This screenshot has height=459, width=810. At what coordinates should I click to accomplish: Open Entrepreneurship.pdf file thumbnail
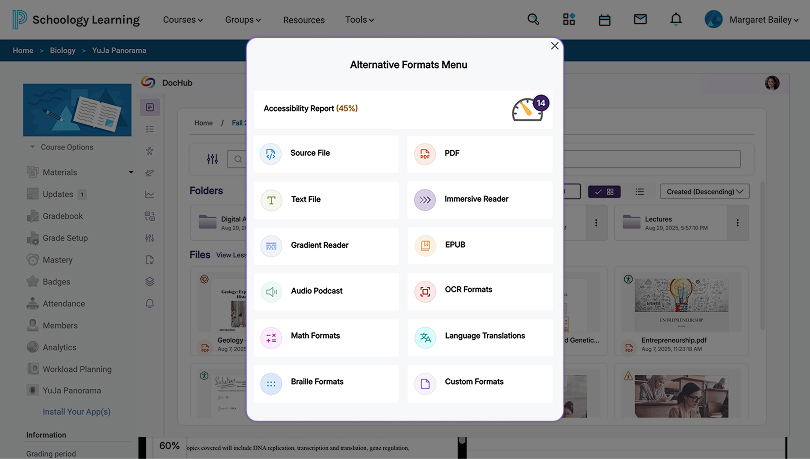681,303
